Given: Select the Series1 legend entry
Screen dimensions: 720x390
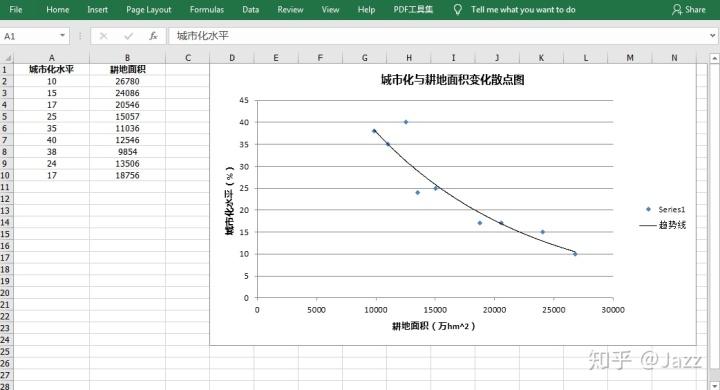Looking at the screenshot, I should pos(665,209).
